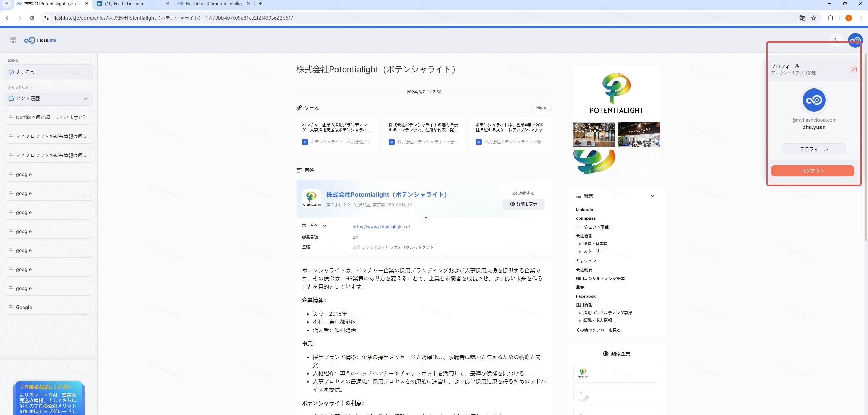View site information icon in address bar
868x415 pixels.
coord(46,18)
